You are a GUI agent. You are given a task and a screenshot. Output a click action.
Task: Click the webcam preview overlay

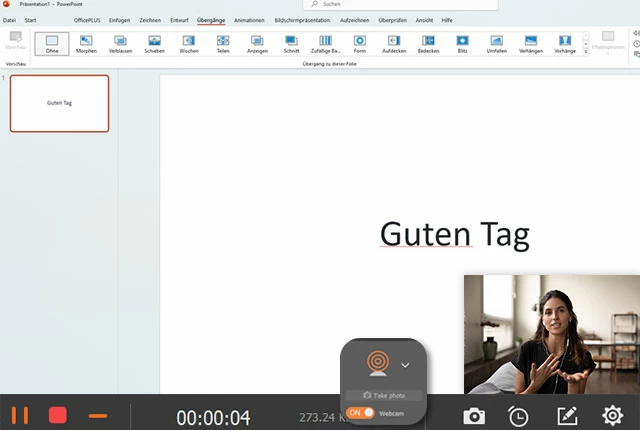[552, 334]
